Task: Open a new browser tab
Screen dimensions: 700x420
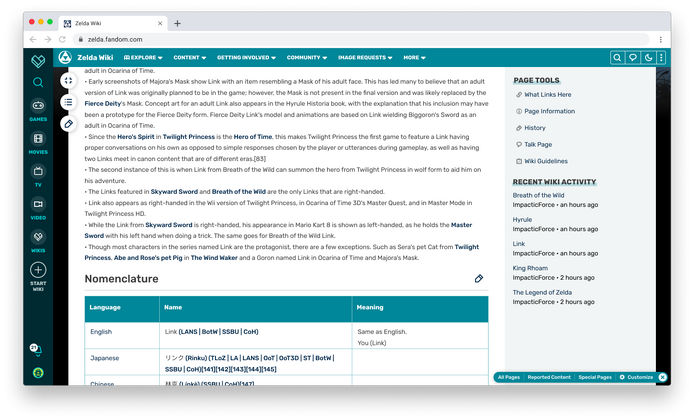Action: pos(177,23)
